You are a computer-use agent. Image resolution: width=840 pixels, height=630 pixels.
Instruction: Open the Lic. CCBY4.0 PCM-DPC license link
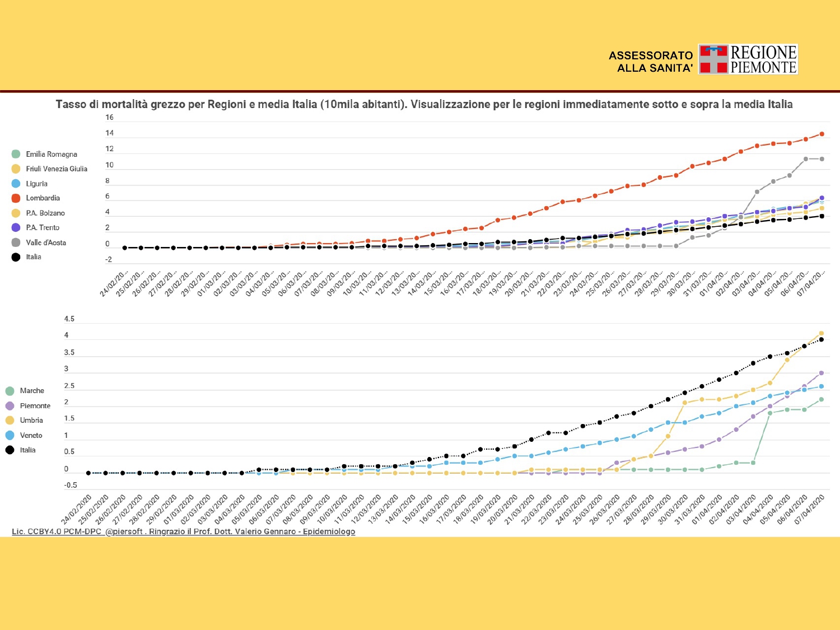(x=57, y=531)
